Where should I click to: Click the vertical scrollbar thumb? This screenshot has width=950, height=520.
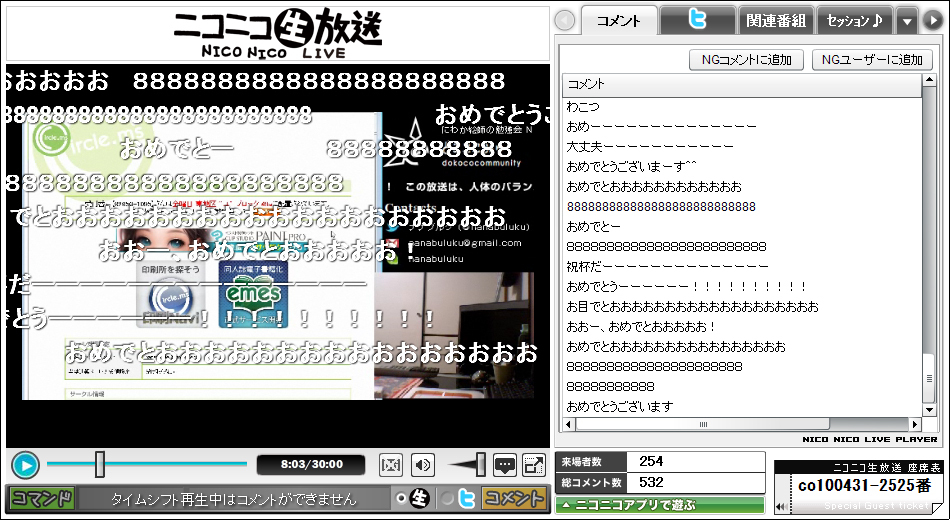(929, 378)
